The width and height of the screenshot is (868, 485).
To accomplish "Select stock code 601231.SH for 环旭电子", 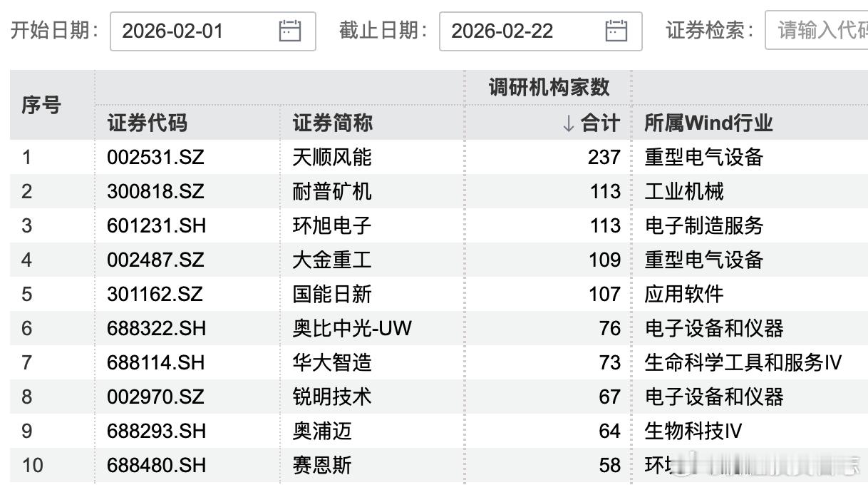I will (x=154, y=225).
